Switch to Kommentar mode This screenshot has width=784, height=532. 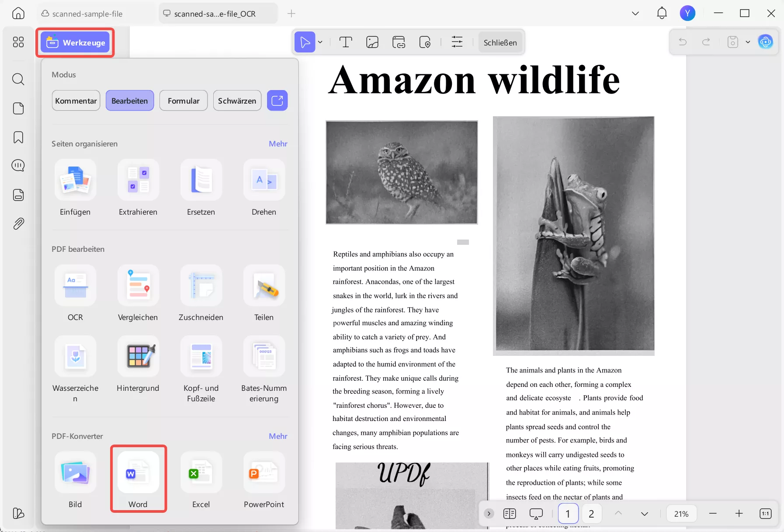coord(76,101)
